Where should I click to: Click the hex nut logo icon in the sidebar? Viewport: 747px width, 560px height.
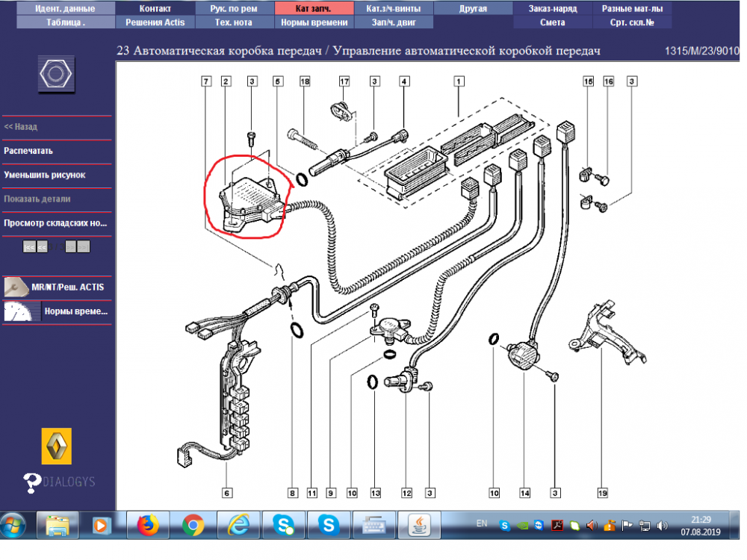pyautogui.click(x=56, y=74)
